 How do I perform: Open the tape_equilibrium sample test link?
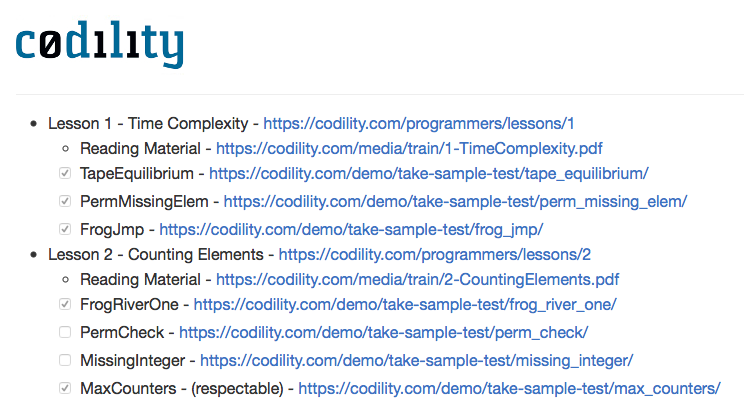428,174
